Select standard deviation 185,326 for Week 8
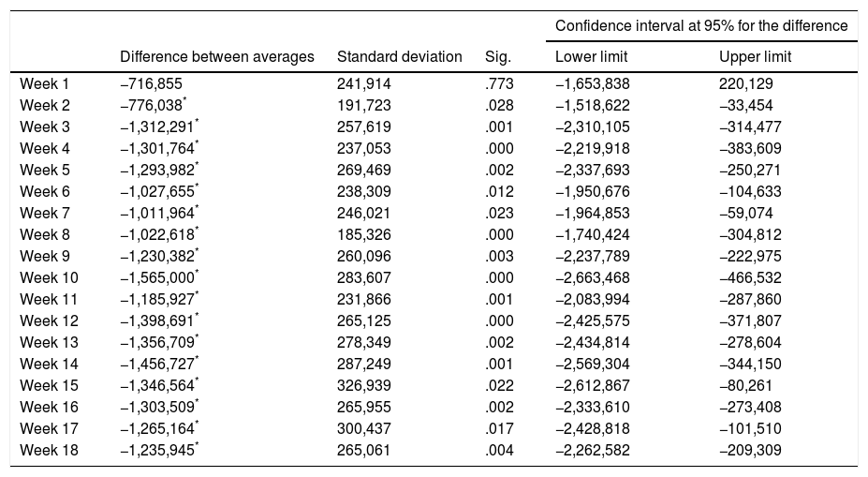 click(363, 234)
